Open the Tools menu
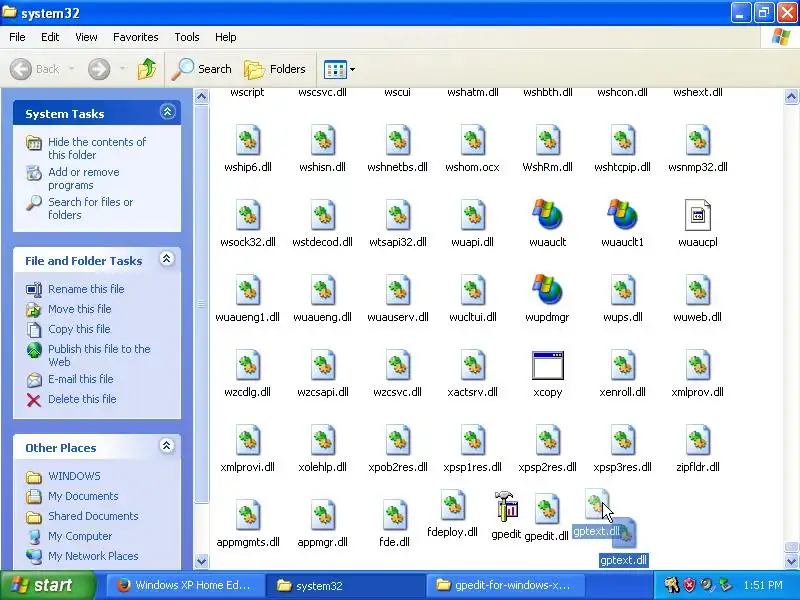Image resolution: width=800 pixels, height=600 pixels. click(187, 37)
